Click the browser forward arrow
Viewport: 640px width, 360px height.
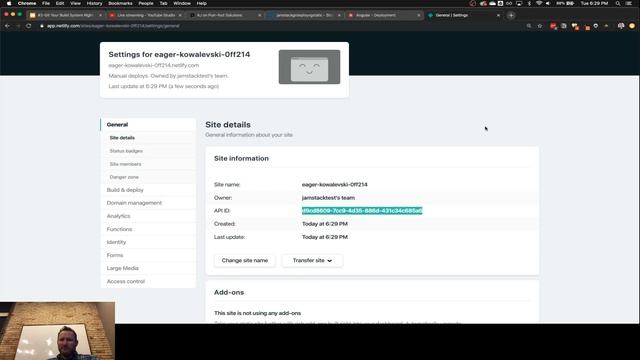click(x=18, y=26)
